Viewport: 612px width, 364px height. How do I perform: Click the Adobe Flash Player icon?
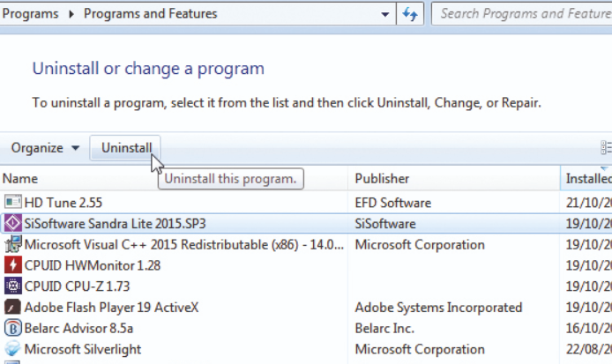(x=13, y=308)
